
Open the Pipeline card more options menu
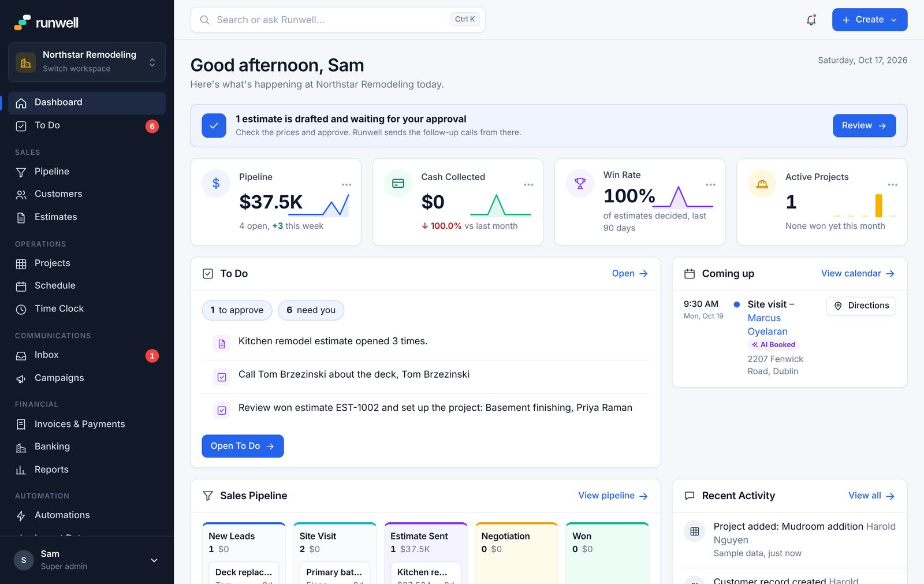pos(346,185)
